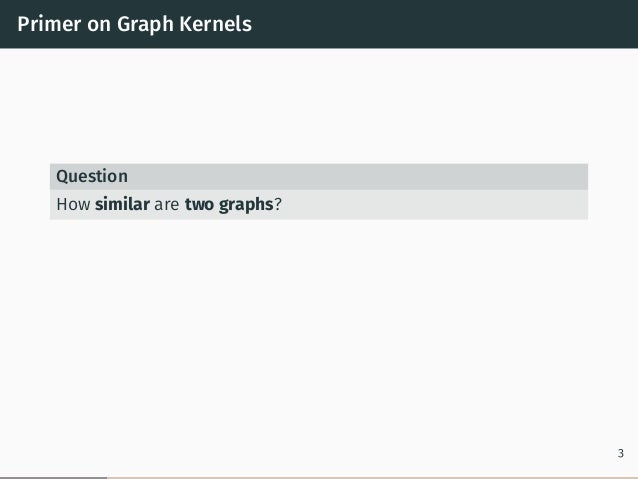Click the filled part of the progress bar
Screen dimensions: 638x479
click(x=53, y=478)
